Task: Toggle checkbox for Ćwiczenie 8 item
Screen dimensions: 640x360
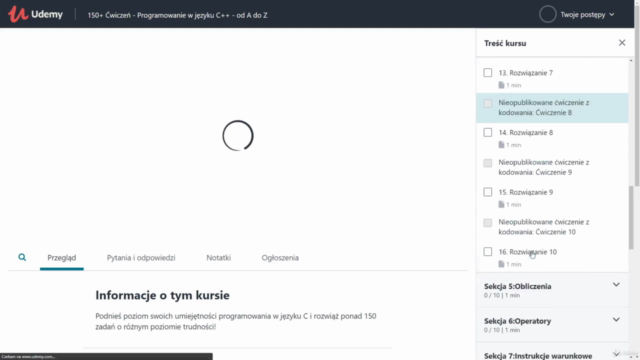Action: pos(488,103)
